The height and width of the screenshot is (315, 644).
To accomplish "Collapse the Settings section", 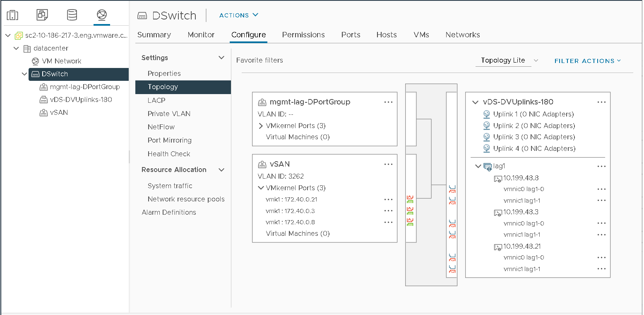I will 221,58.
